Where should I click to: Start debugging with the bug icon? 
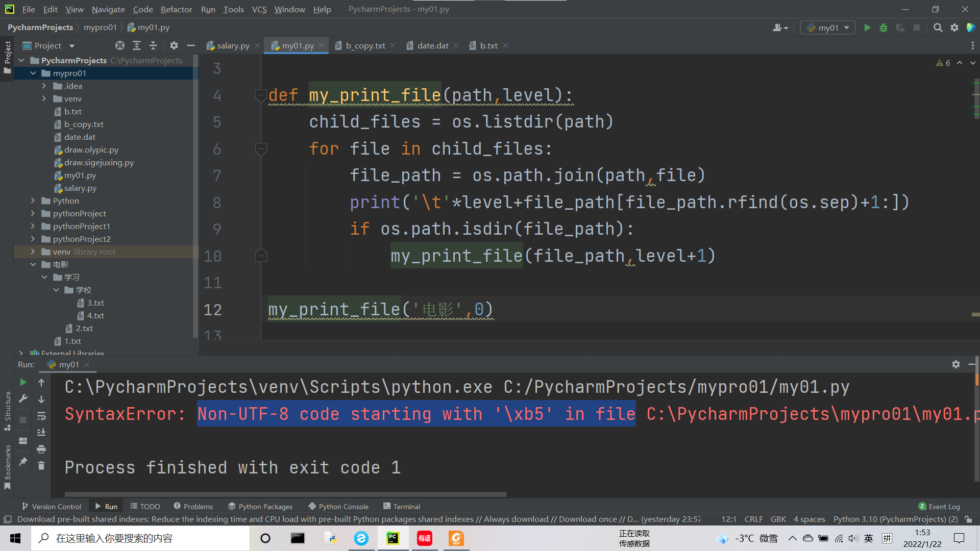[x=884, y=28]
